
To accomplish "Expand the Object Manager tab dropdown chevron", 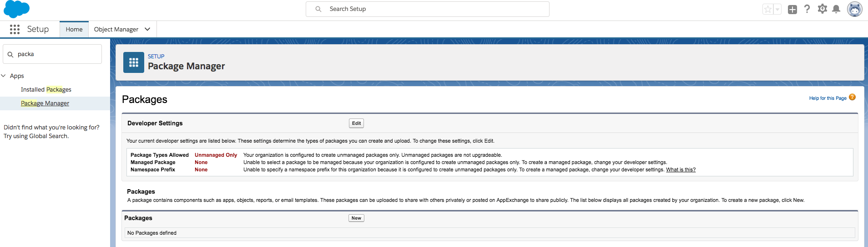I will click(147, 29).
